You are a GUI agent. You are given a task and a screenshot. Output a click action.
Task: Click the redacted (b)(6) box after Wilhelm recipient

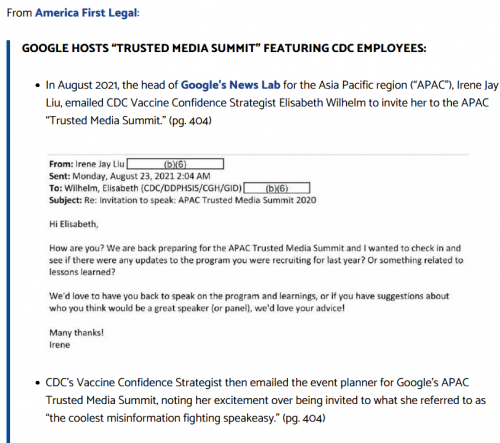[x=277, y=188]
